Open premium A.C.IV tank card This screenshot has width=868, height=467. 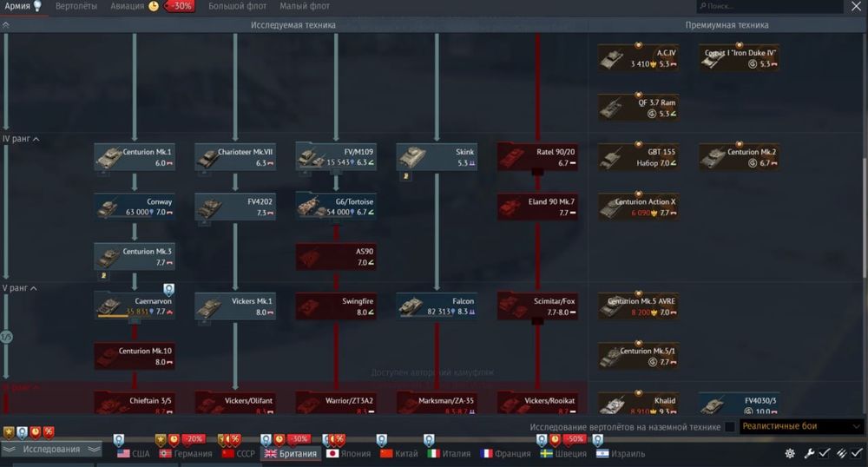point(638,57)
